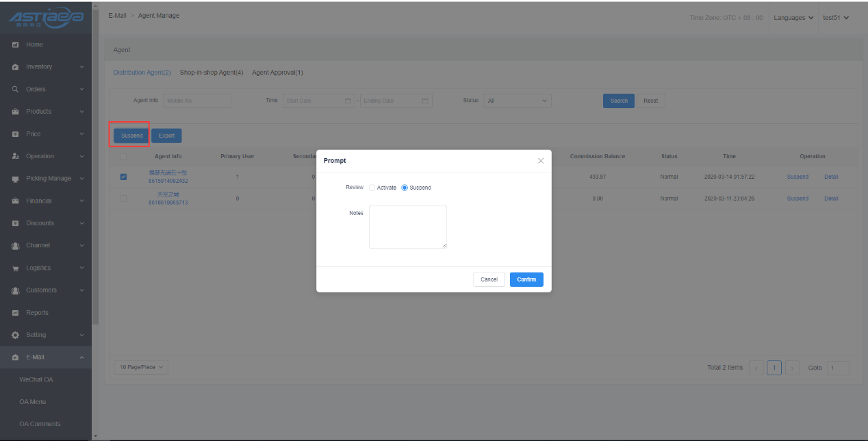Click into the Notes text area
868x441 pixels.
coord(407,227)
